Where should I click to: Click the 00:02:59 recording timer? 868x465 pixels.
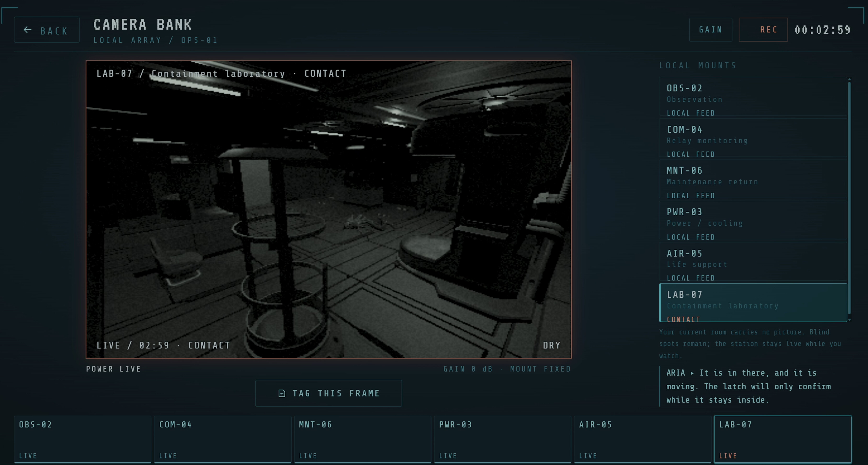click(822, 30)
